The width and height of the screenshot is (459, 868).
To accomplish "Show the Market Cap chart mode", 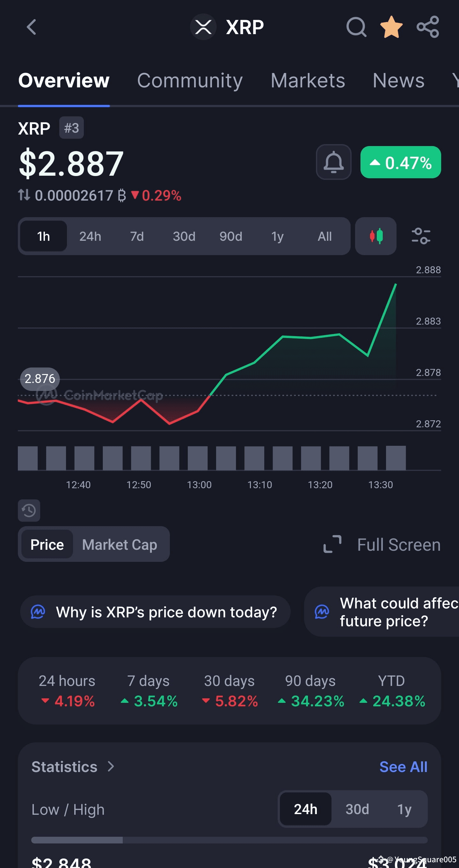I will click(120, 544).
